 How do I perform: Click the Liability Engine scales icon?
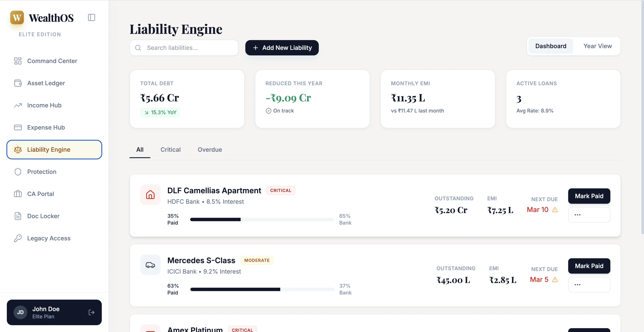click(x=18, y=150)
